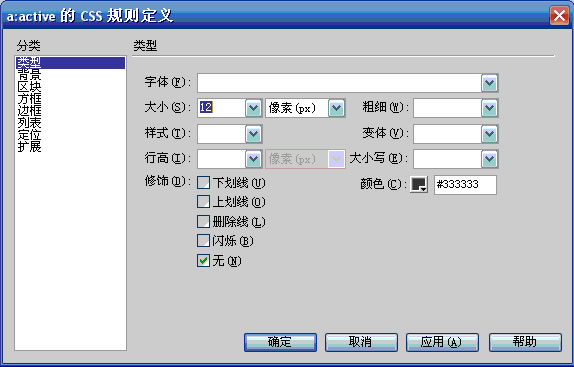Uncheck the 无 none decoration checkbox

pyautogui.click(x=204, y=261)
